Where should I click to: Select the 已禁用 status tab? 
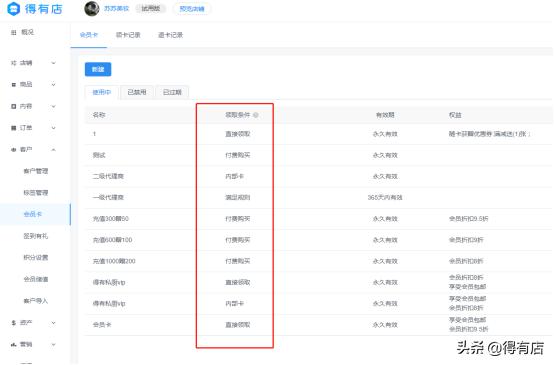pos(137,92)
